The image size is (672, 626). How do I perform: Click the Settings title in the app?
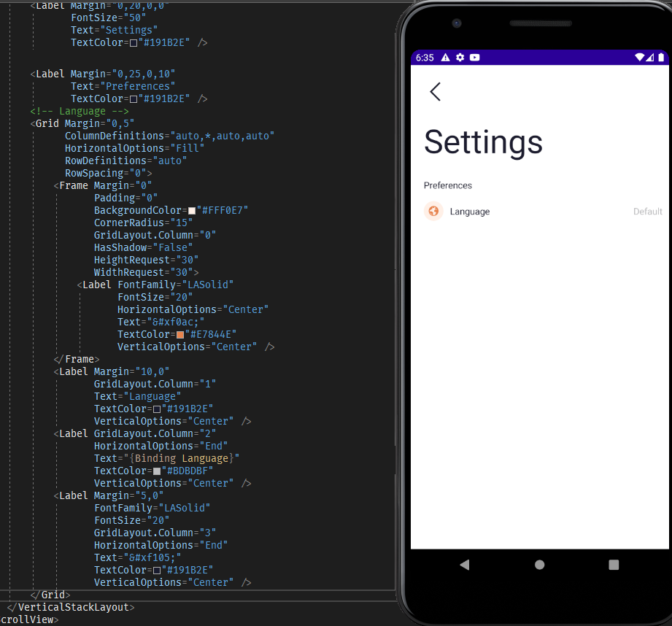pyautogui.click(x=483, y=144)
